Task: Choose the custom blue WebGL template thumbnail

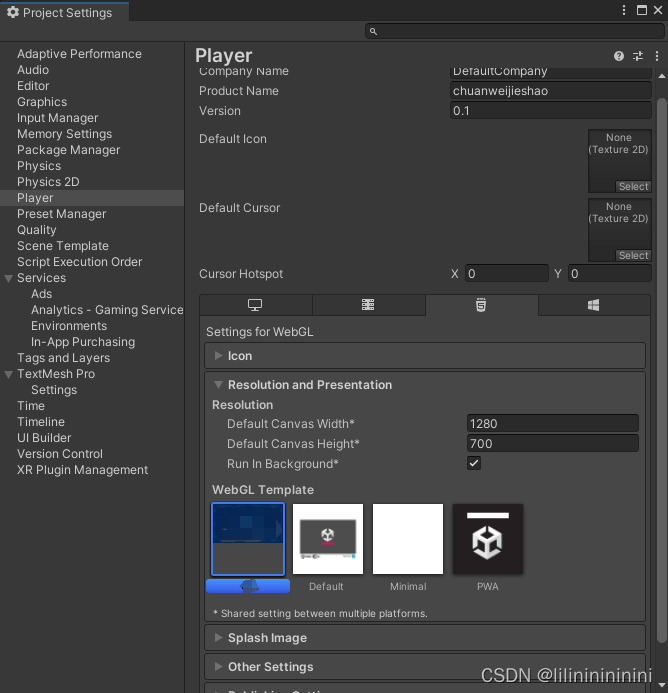Action: [x=248, y=539]
